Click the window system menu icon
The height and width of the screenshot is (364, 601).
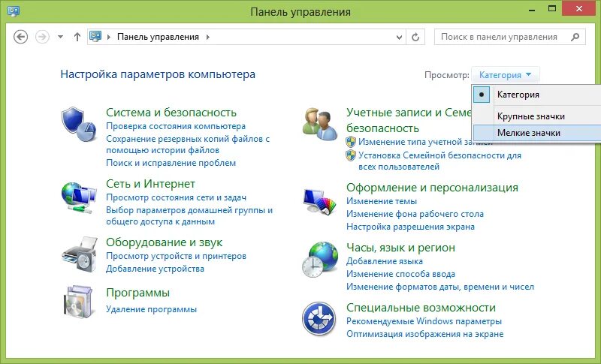(x=14, y=11)
